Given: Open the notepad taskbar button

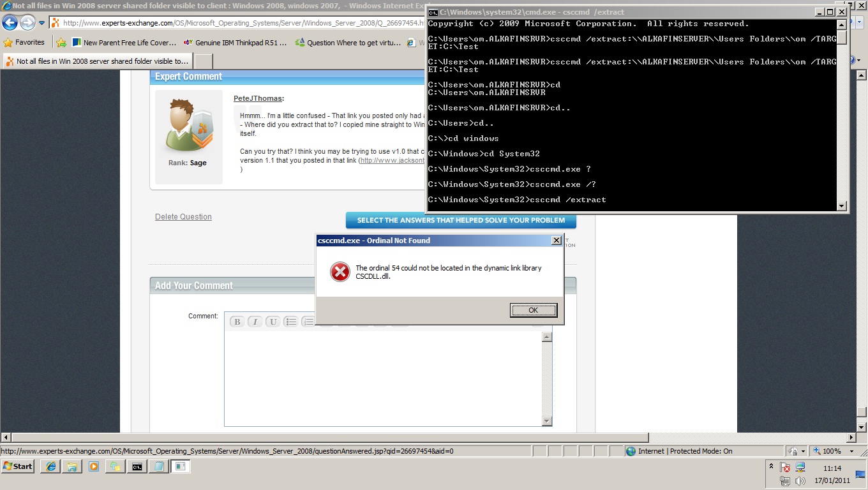Looking at the screenshot, I should (159, 466).
